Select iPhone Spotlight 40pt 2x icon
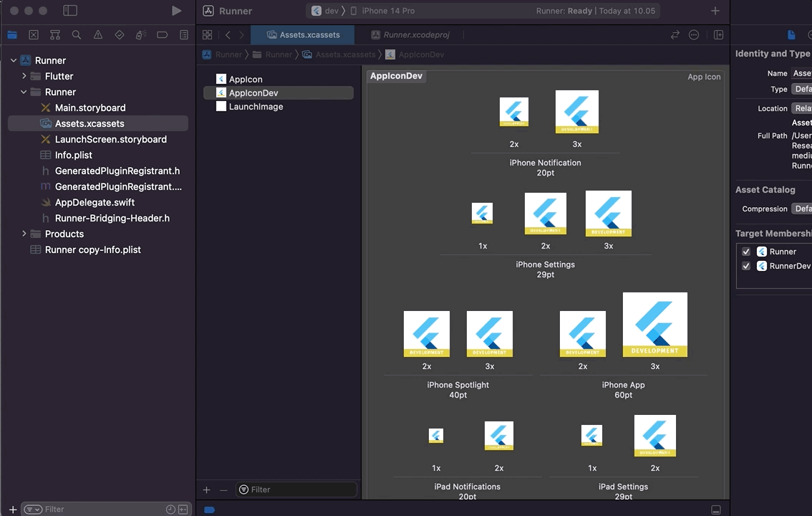 427,334
